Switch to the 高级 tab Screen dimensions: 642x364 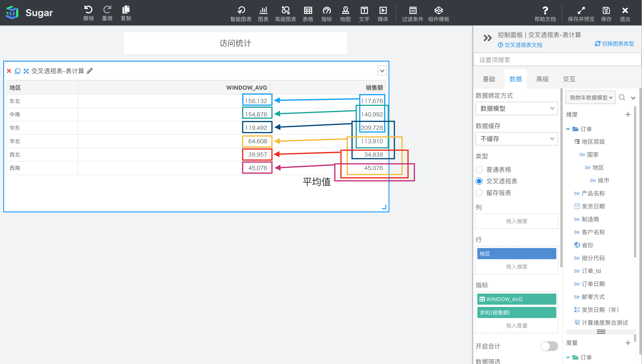[543, 79]
